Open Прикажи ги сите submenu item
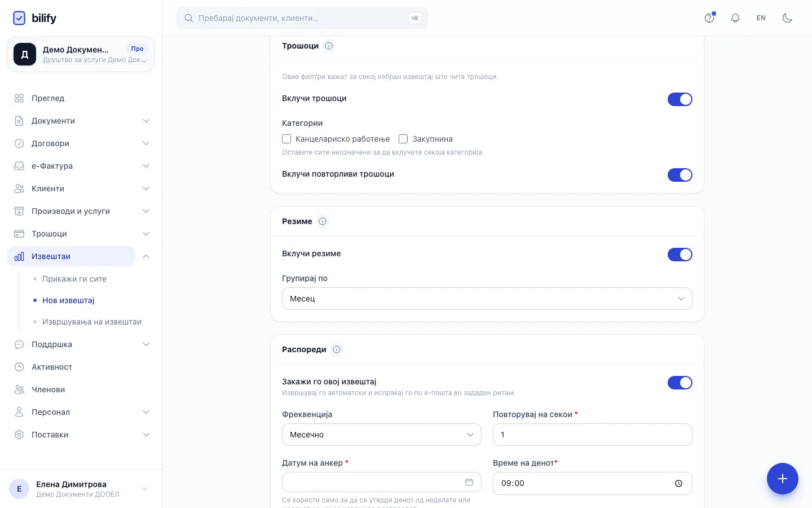 pyautogui.click(x=74, y=279)
